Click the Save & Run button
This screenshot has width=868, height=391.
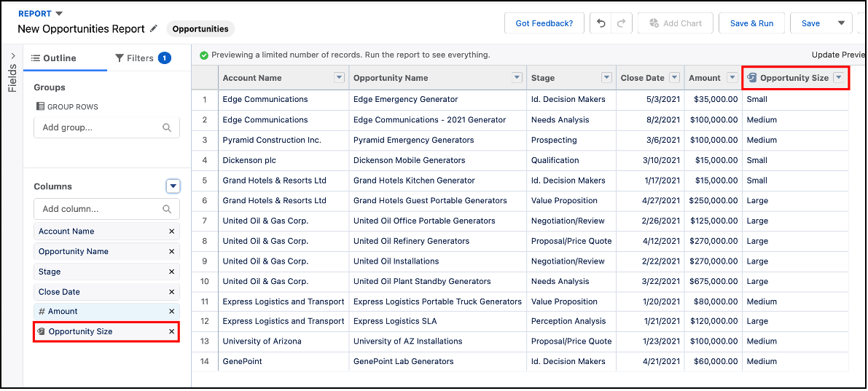tap(751, 23)
